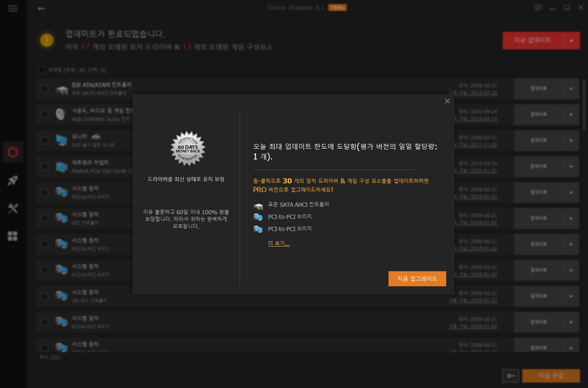Update the 모니터 driver row
The width and height of the screenshot is (588, 388).
(x=538, y=141)
